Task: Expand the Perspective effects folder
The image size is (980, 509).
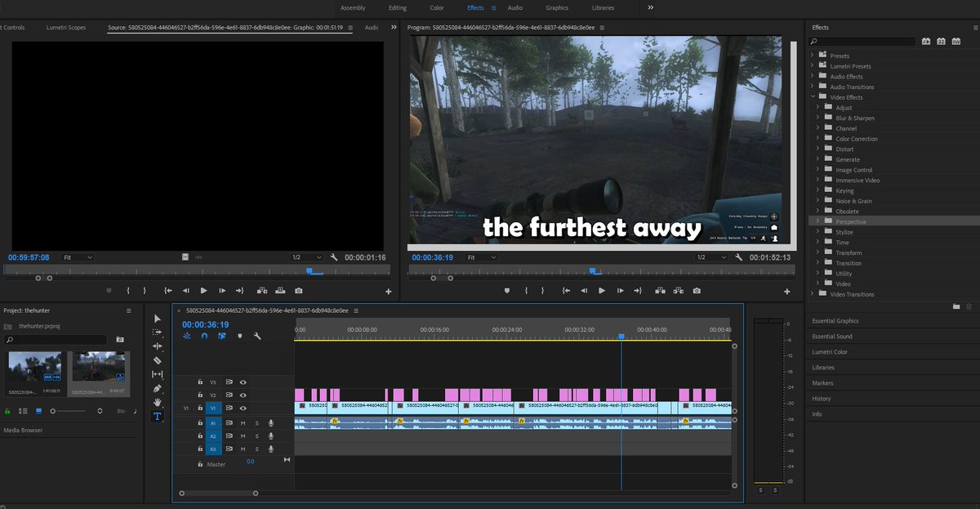Action: coord(818,221)
